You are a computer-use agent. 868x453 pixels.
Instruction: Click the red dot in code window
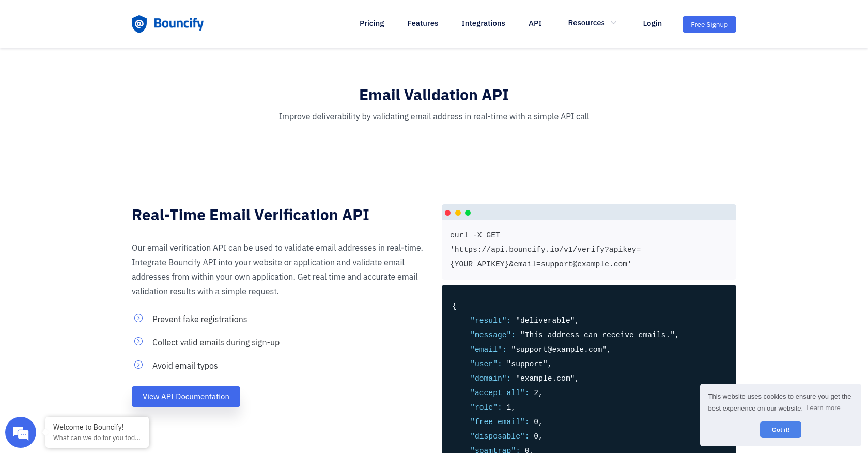tap(447, 213)
